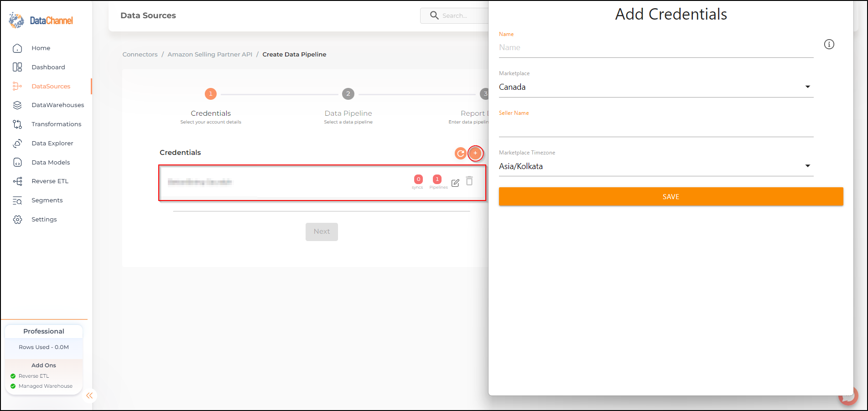Add new credentials with plus icon

click(475, 153)
